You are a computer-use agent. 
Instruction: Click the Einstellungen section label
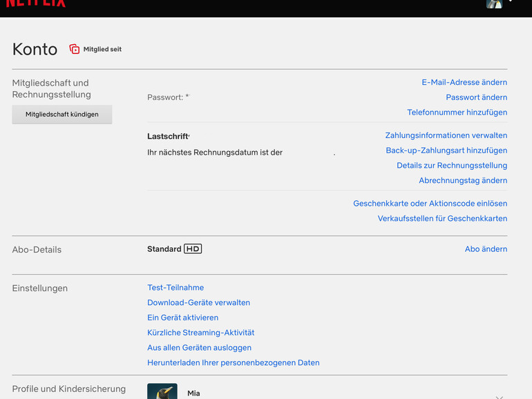point(40,289)
